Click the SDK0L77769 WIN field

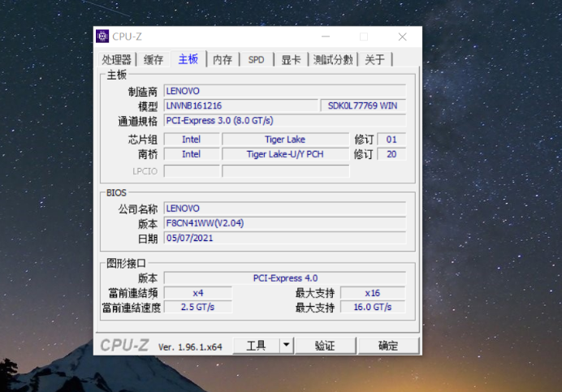(363, 106)
